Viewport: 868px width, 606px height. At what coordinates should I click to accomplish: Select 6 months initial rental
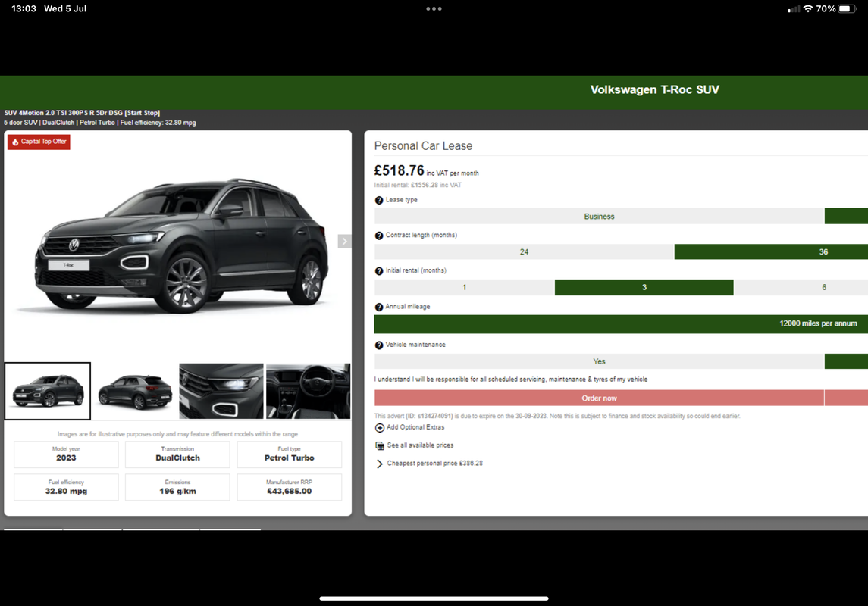tap(801, 287)
